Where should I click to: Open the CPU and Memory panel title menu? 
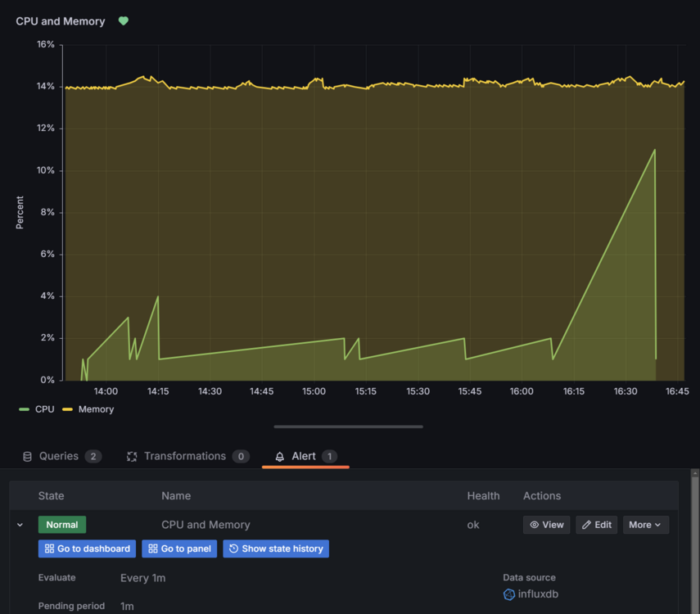[x=61, y=21]
